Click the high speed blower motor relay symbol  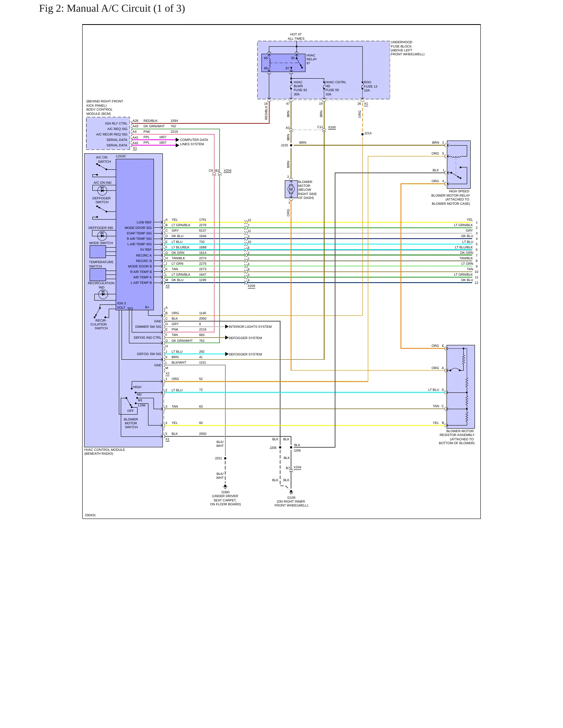(459, 165)
